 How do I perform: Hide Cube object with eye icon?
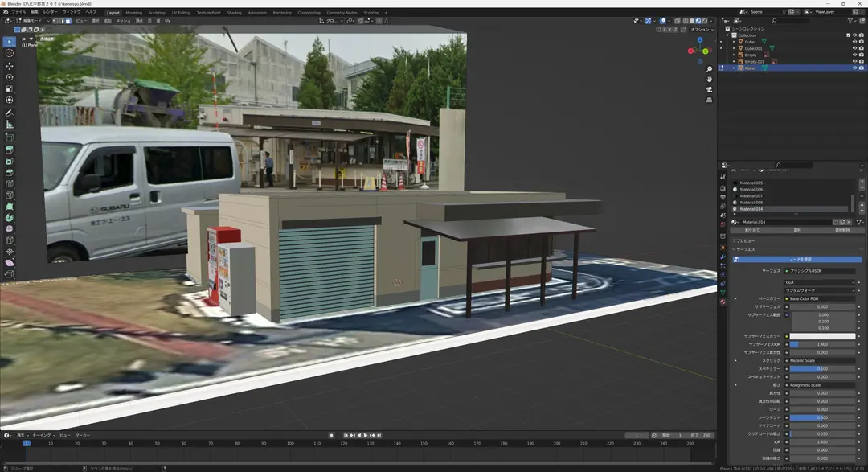point(854,42)
